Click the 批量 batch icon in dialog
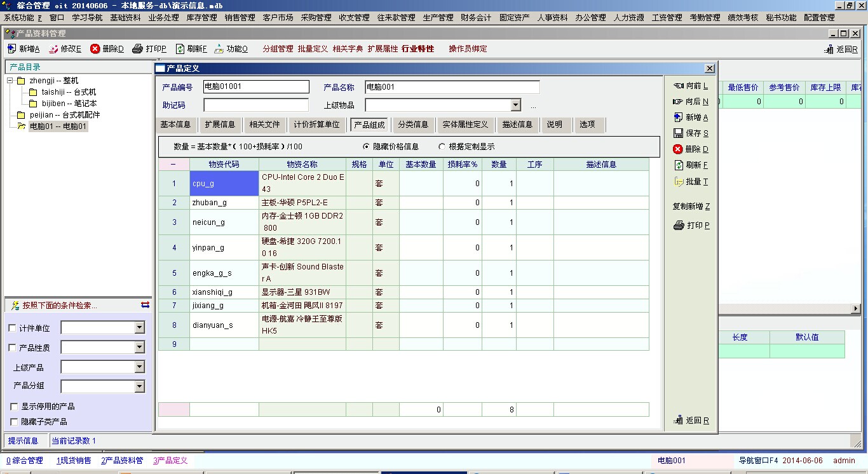This screenshot has height=474, width=868. tap(678, 182)
